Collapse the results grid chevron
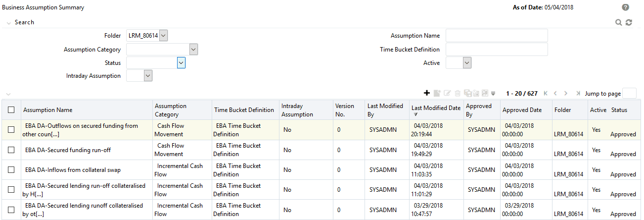 pos(8,94)
